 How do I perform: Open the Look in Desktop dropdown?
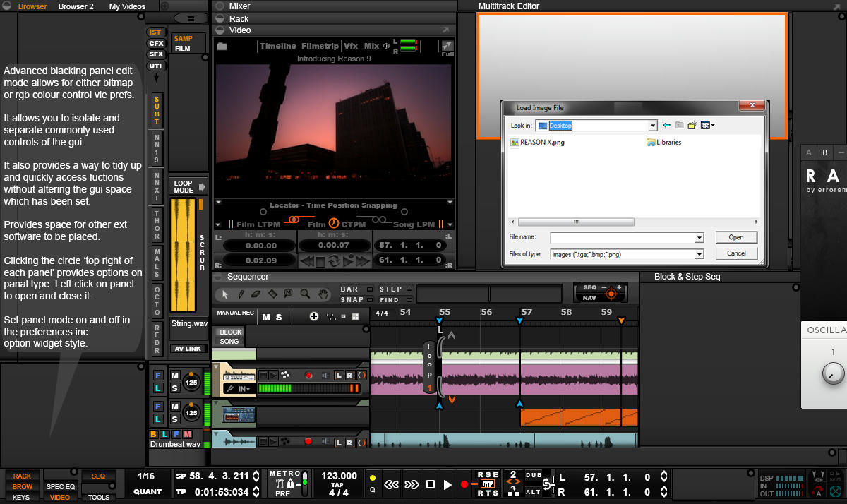point(653,125)
